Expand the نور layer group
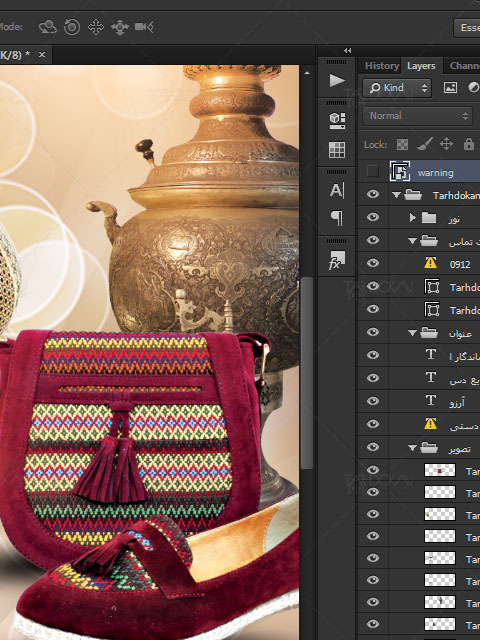 pyautogui.click(x=412, y=218)
